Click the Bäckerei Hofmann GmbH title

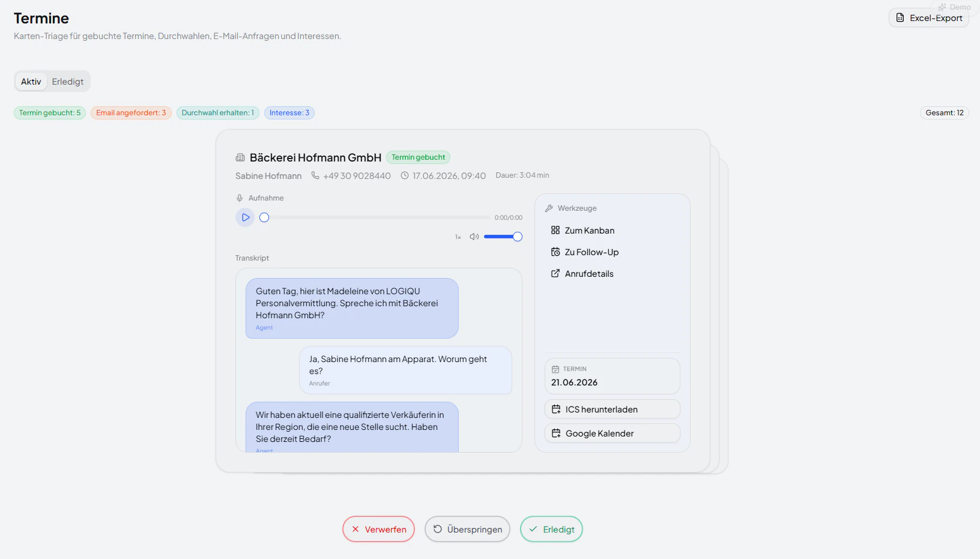pos(315,157)
